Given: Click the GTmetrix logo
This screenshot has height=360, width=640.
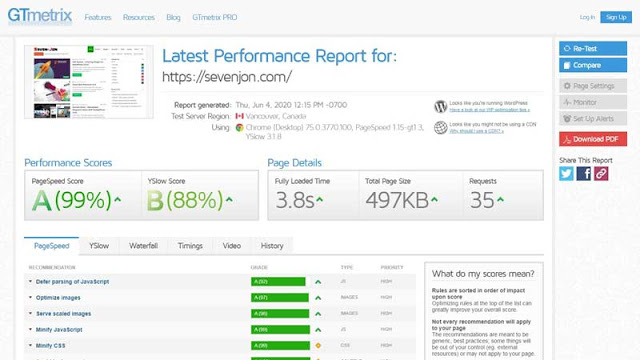Looking at the screenshot, I should tap(40, 16).
